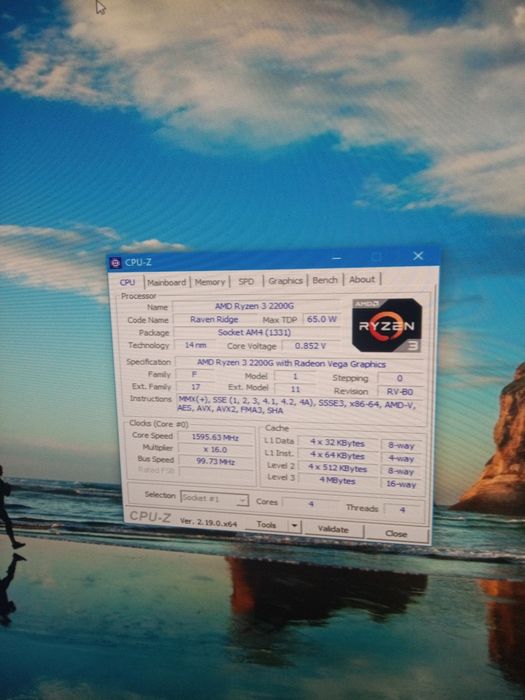Screen dimensions: 525x700
Task: Click the 4 x 64 KBytes L1 Inst. value
Action: tap(338, 456)
